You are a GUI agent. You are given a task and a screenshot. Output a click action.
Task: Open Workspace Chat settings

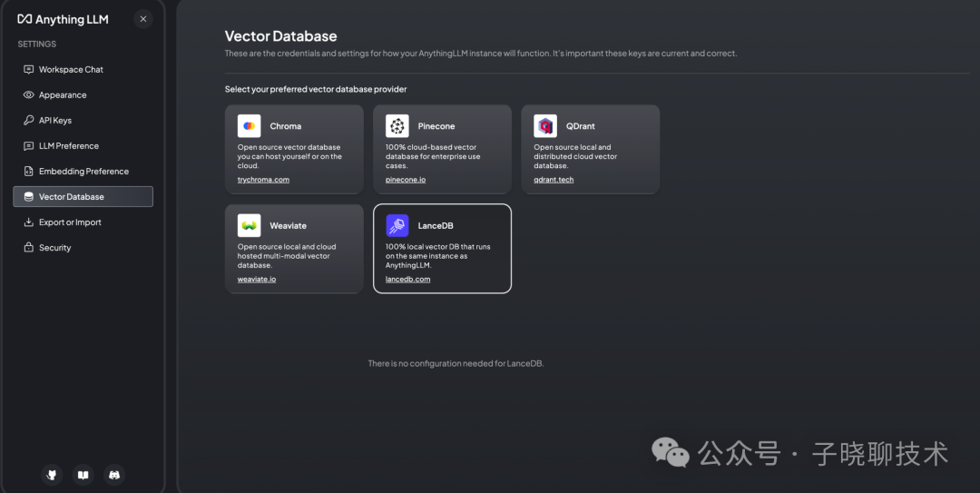(83, 69)
